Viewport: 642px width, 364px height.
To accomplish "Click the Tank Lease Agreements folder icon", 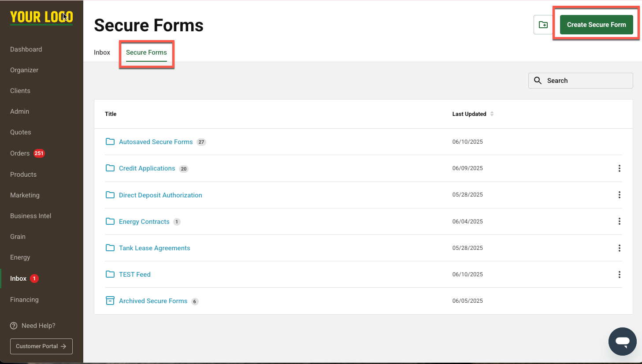I will tap(110, 248).
